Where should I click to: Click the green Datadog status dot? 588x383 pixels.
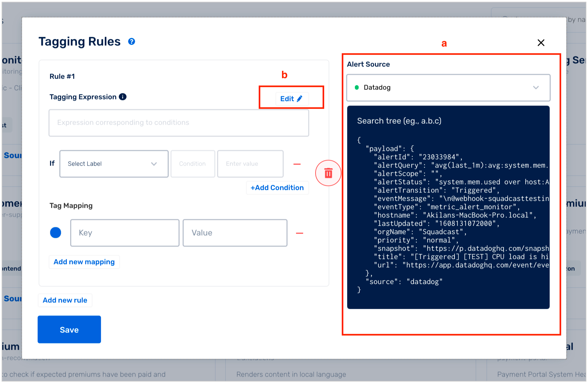pyautogui.click(x=357, y=88)
